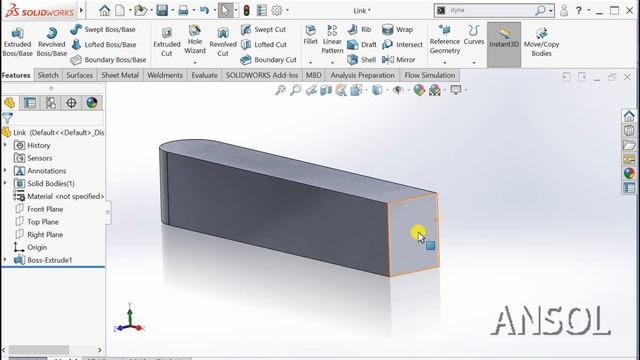Select the Rib feature tool
The height and width of the screenshot is (360, 640).
359,29
